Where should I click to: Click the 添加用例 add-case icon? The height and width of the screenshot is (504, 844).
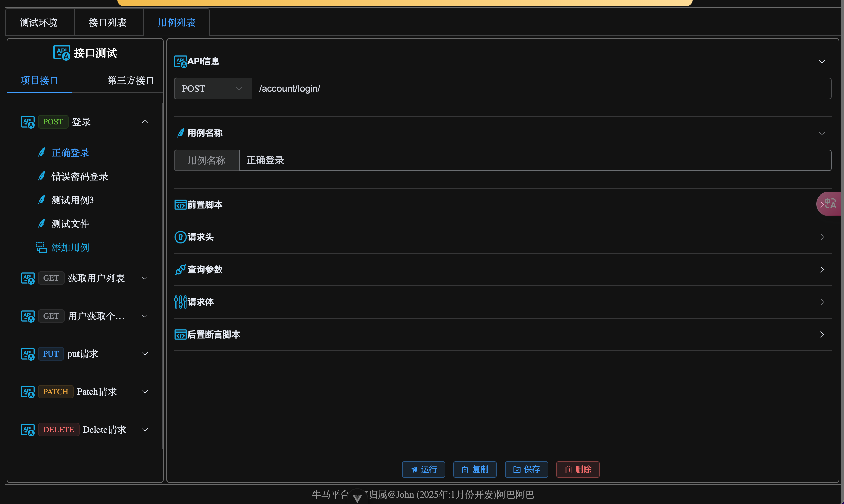[x=41, y=247]
